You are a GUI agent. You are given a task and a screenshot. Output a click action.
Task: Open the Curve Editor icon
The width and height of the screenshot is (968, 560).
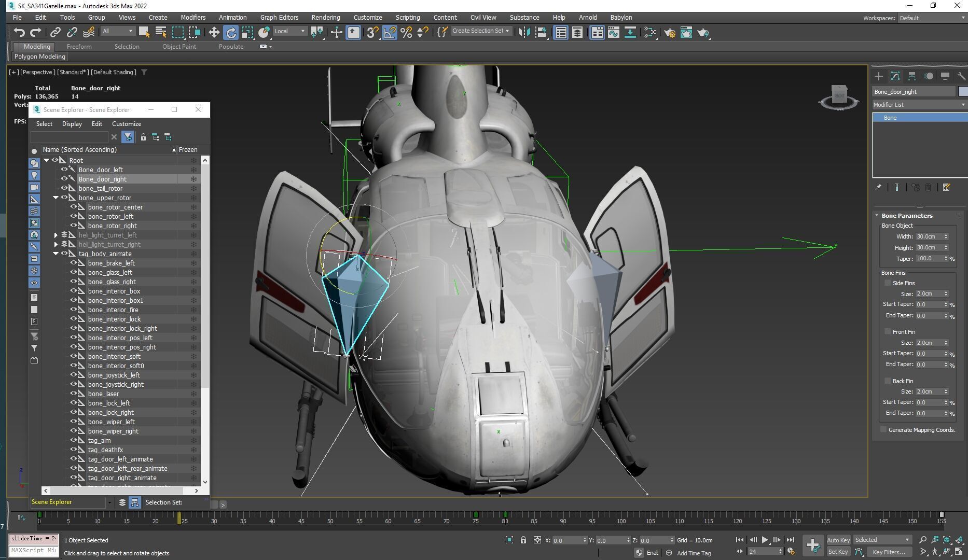pyautogui.click(x=614, y=33)
